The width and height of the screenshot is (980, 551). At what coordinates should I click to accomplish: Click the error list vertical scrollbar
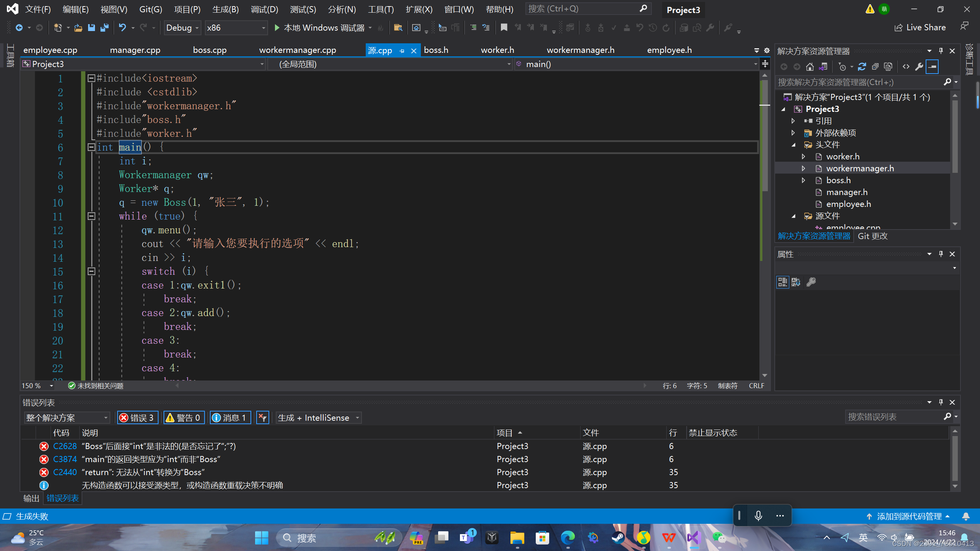pyautogui.click(x=955, y=459)
